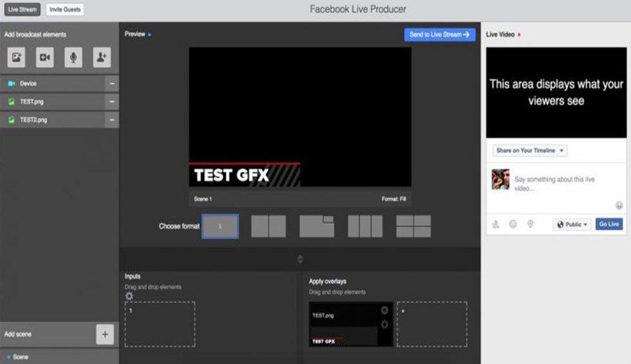Remove the Device element
This screenshot has height=364, width=631.
click(x=112, y=84)
